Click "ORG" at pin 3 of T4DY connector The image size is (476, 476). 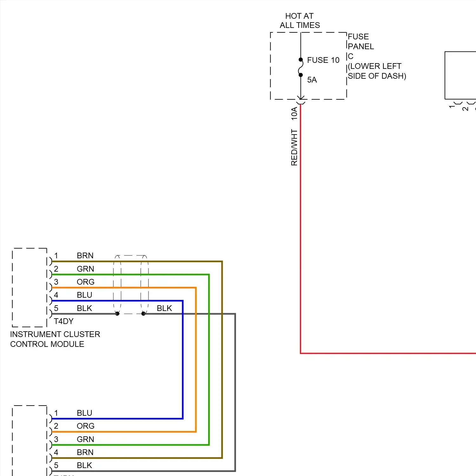click(x=85, y=282)
